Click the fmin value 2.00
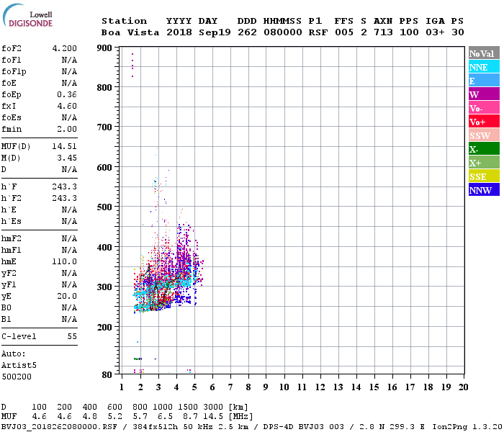The height and width of the screenshot is (432, 504). [67, 129]
